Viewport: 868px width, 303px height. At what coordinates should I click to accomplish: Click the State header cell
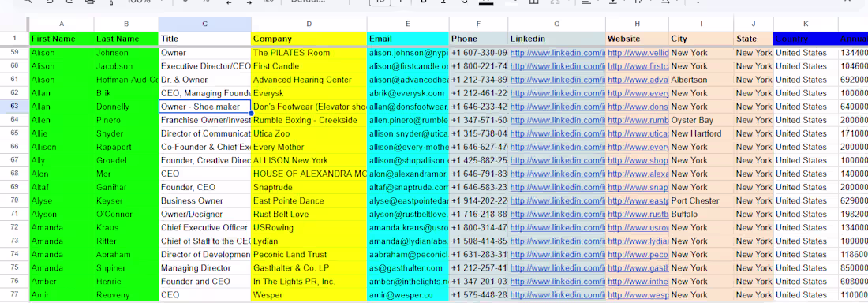coord(754,39)
